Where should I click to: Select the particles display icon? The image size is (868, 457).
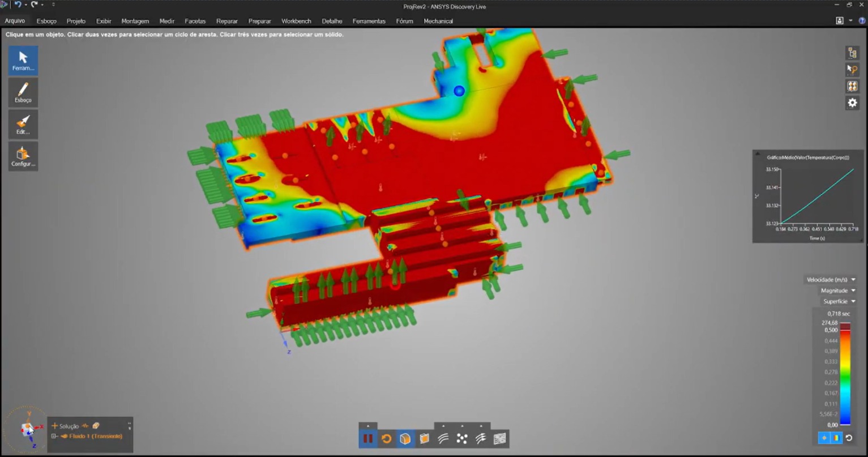point(462,438)
